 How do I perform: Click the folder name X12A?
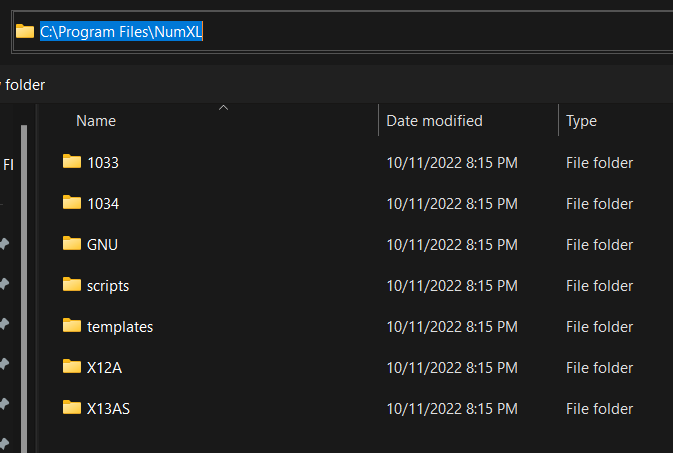click(104, 368)
